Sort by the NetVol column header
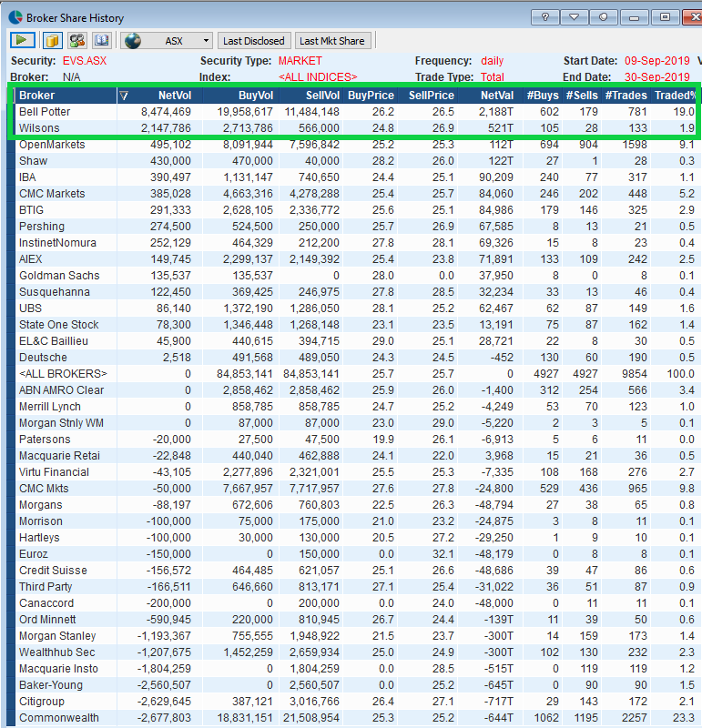702x728 pixels. [160, 96]
